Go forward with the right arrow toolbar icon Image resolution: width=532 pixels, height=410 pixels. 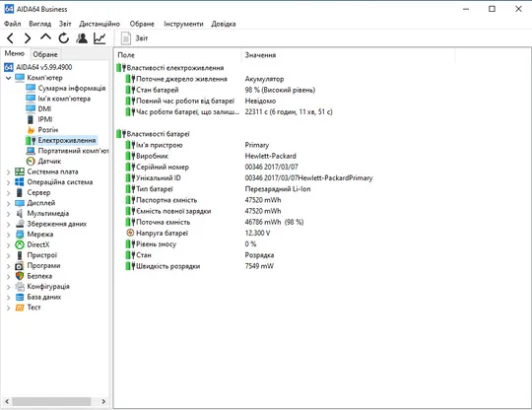(28, 38)
